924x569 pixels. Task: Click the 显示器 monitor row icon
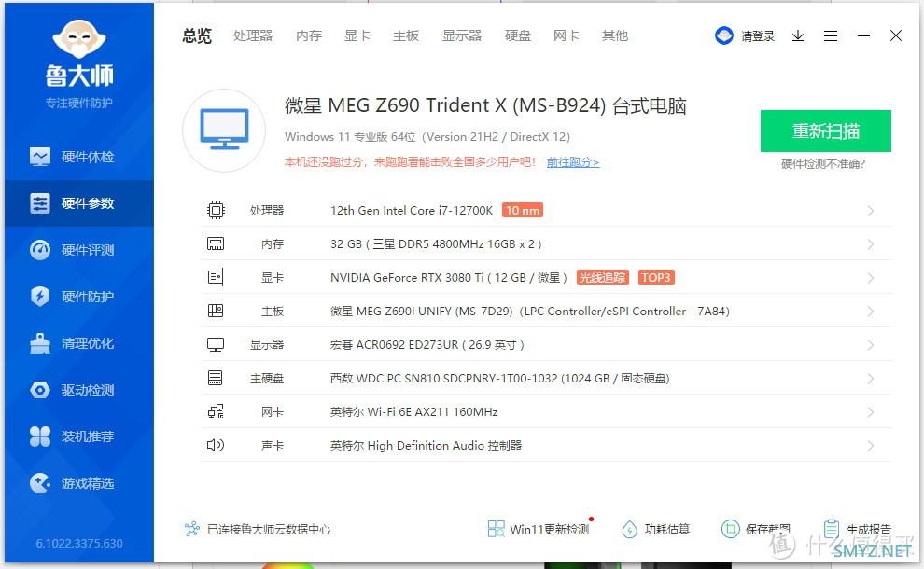pos(216,344)
